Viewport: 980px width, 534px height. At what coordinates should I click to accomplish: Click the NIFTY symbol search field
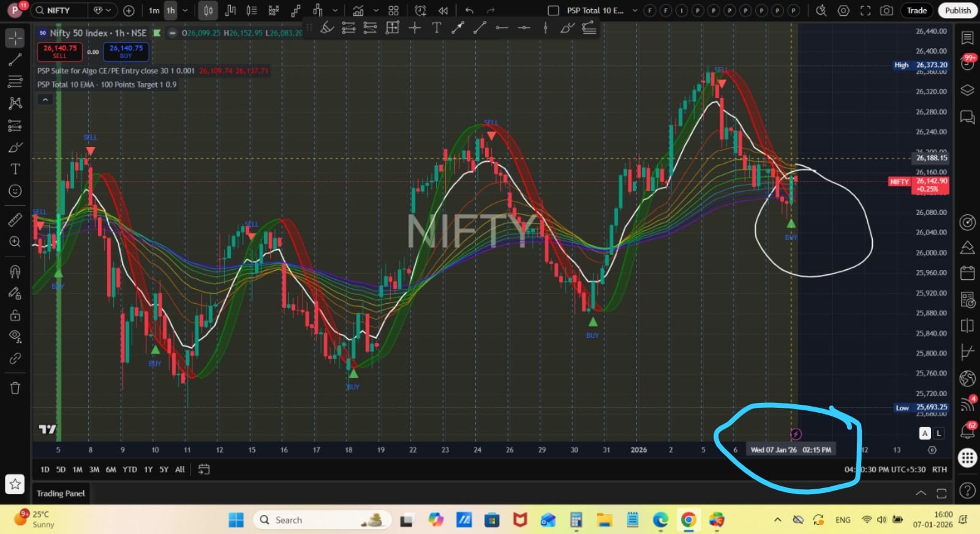click(58, 10)
